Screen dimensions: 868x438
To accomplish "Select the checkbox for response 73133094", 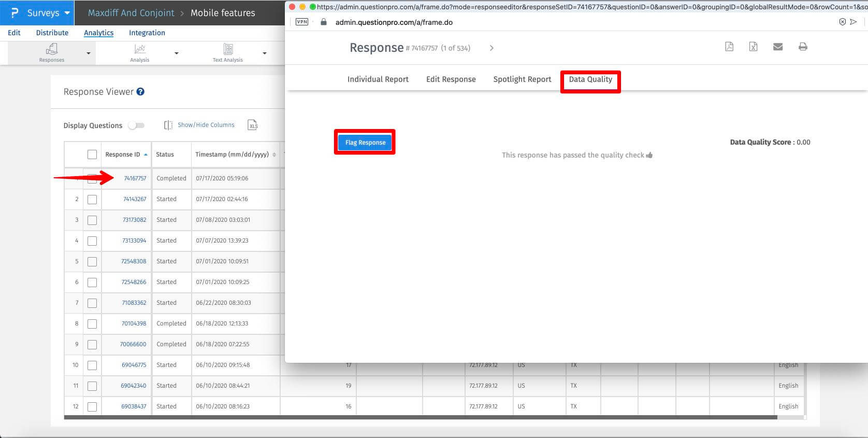I will click(92, 241).
